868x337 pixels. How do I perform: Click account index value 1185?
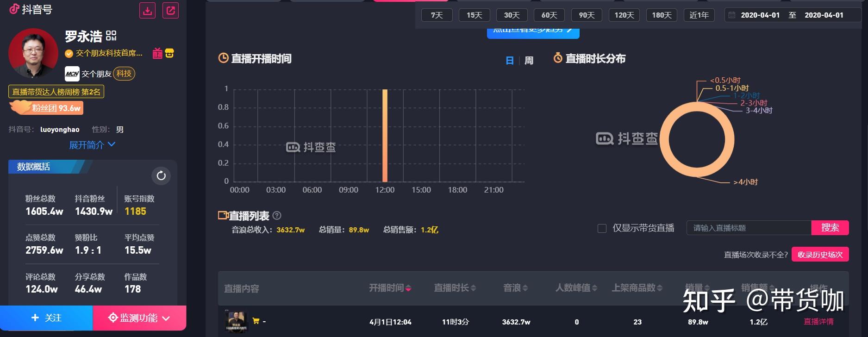pyautogui.click(x=135, y=212)
